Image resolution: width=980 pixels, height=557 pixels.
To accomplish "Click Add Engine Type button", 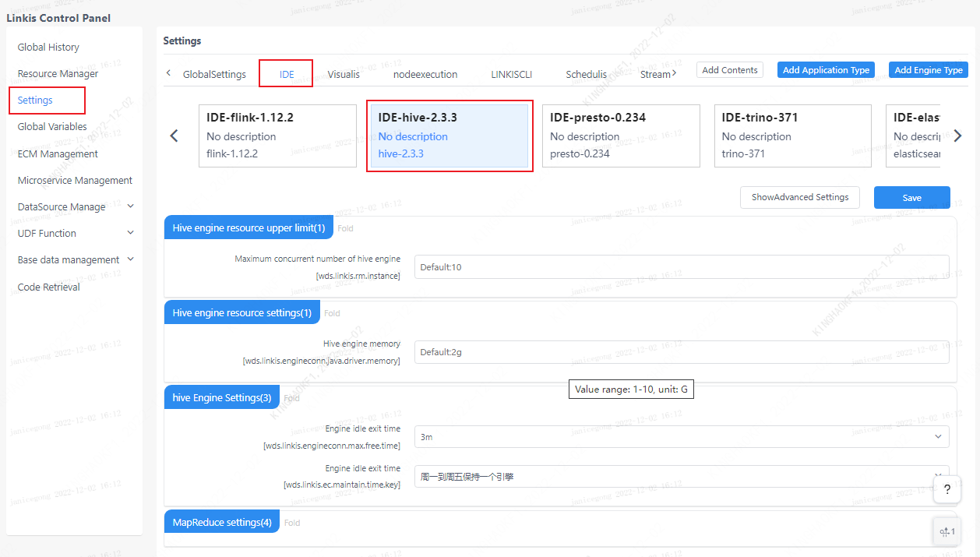I will click(928, 70).
